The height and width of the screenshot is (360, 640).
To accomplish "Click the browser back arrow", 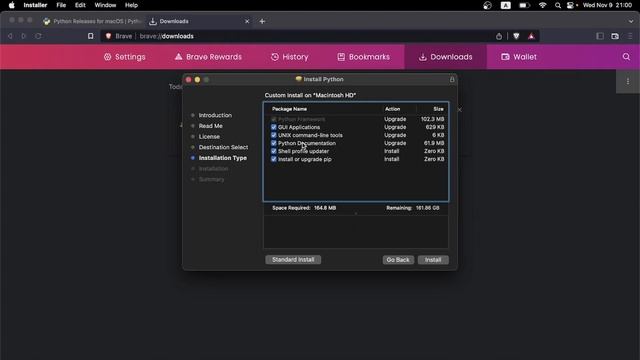I will 10,36.
